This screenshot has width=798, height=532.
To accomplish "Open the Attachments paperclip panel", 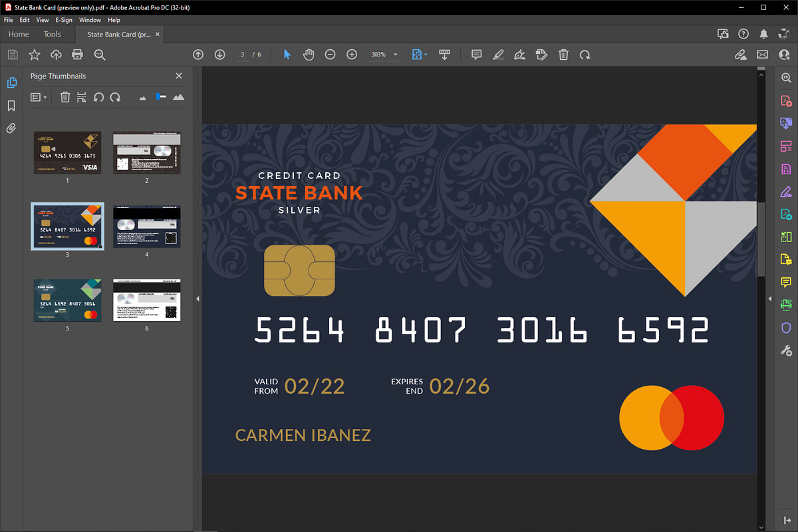I will click(11, 128).
